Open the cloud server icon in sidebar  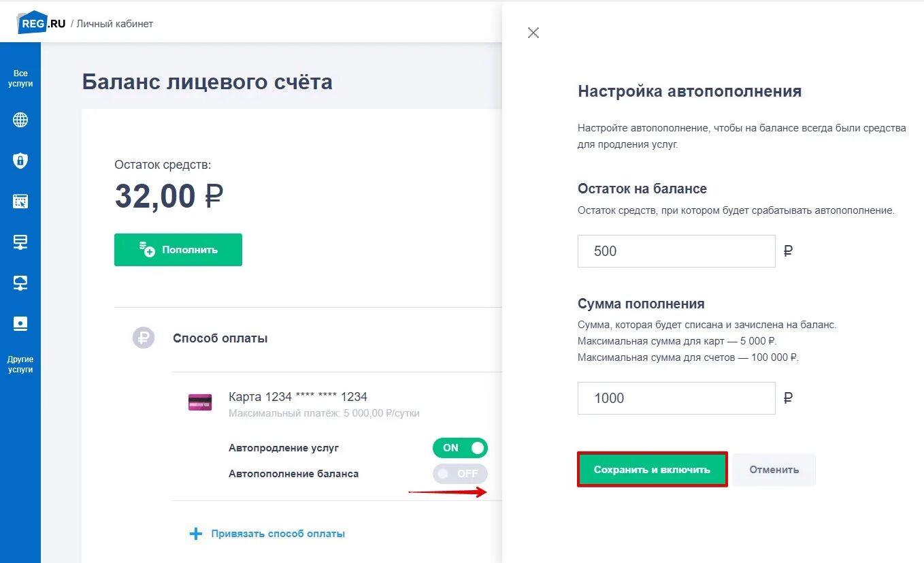(20, 283)
